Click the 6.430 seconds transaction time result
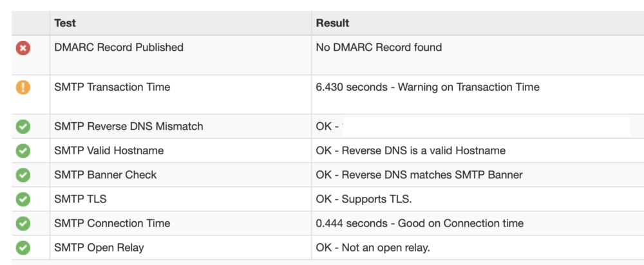 tap(428, 87)
